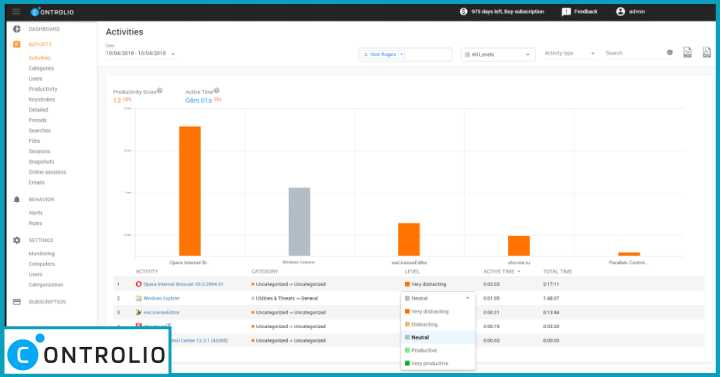Click into the Search field
This screenshot has height=377, width=720.
tap(634, 53)
